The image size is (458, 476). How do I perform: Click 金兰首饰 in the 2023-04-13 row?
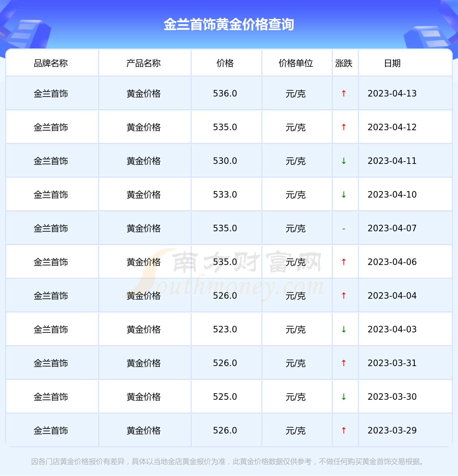pos(51,94)
